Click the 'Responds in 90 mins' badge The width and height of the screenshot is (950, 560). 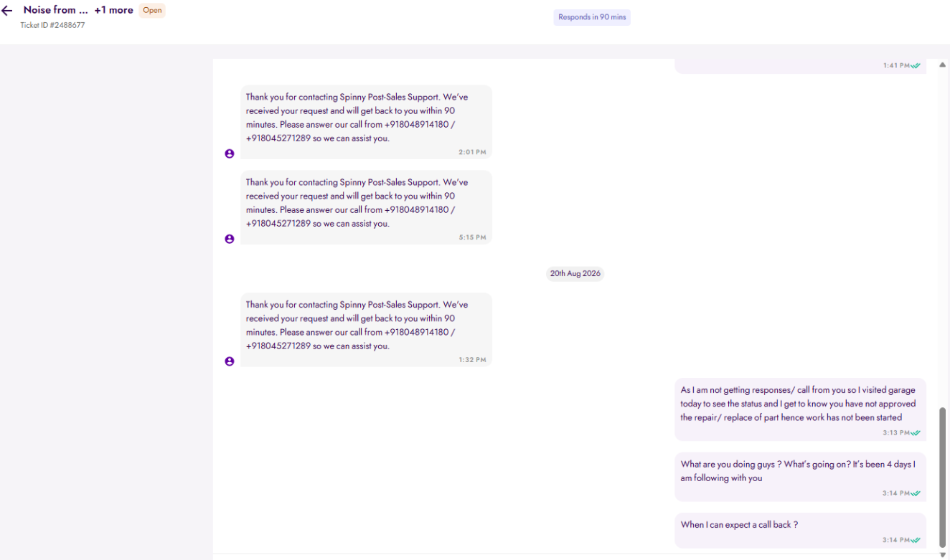pyautogui.click(x=592, y=17)
